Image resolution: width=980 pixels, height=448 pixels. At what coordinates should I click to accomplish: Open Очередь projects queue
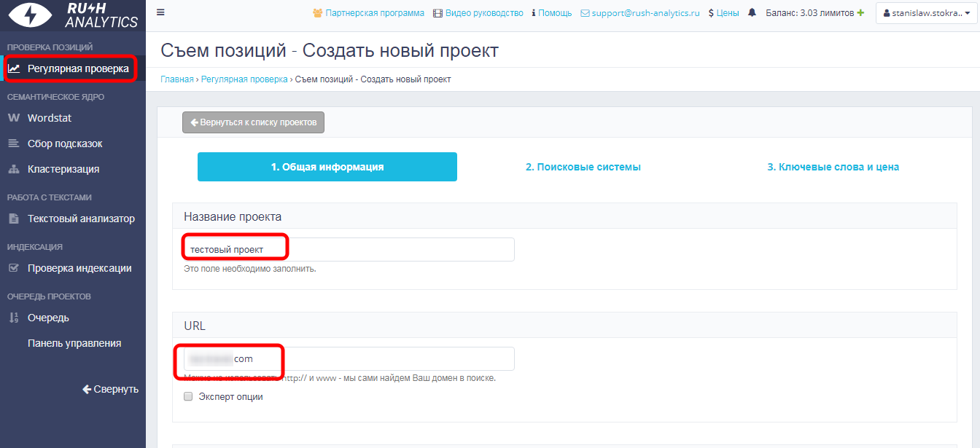(x=48, y=318)
